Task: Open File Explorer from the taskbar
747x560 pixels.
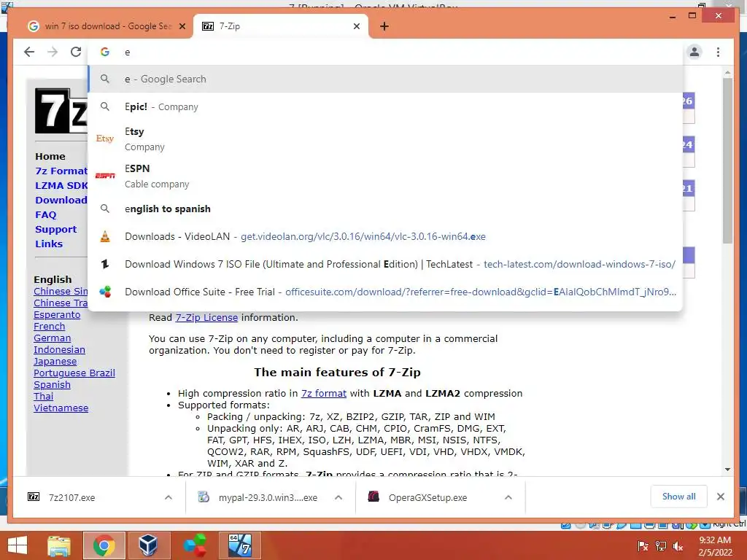Action: (x=59, y=545)
